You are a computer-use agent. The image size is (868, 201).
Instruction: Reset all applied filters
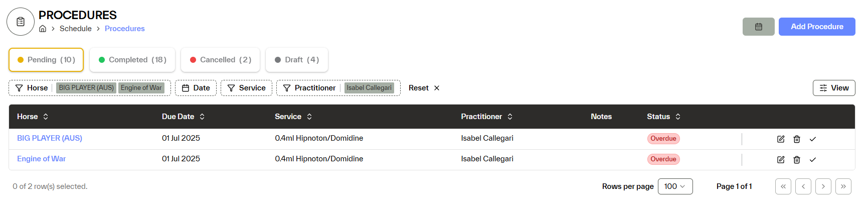tap(424, 88)
